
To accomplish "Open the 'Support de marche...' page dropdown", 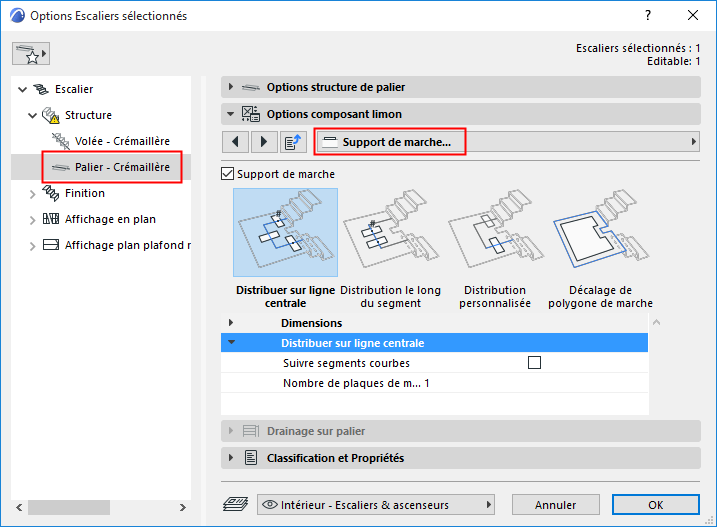I will point(507,142).
